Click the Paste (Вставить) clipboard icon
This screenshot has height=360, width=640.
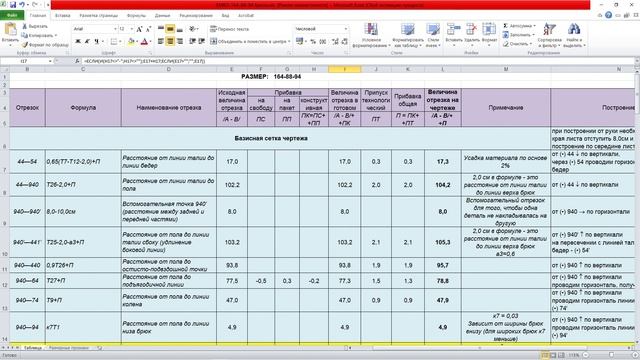click(x=10, y=29)
